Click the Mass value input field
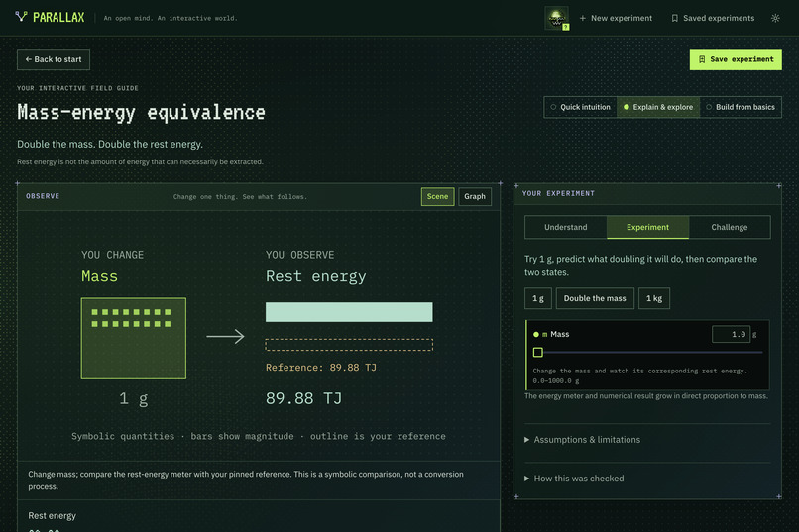Image resolution: width=799 pixels, height=532 pixels. [x=731, y=334]
